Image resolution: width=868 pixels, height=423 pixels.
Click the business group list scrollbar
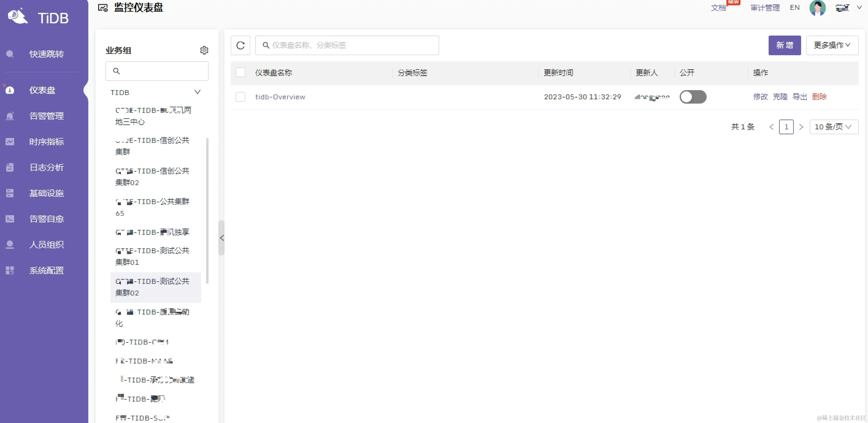click(207, 211)
